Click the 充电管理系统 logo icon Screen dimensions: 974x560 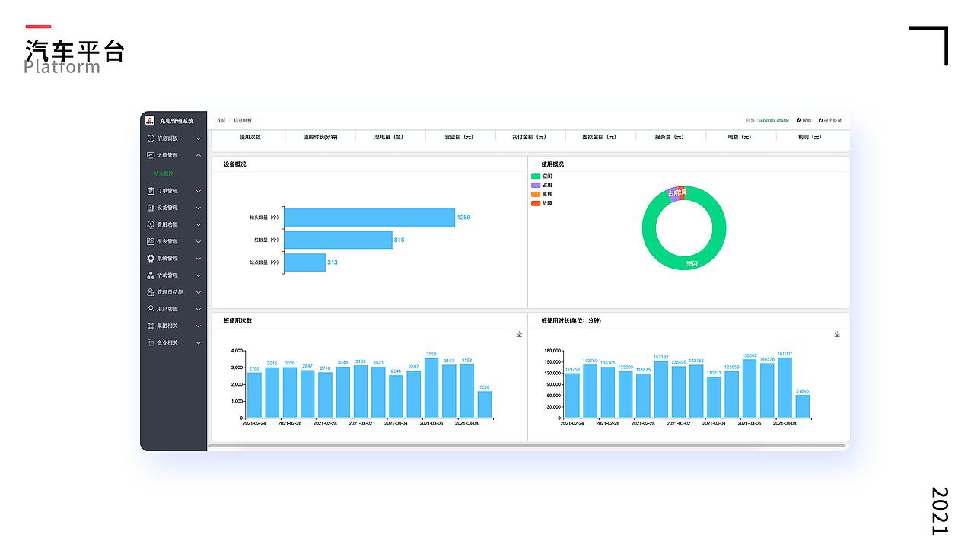[x=150, y=120]
